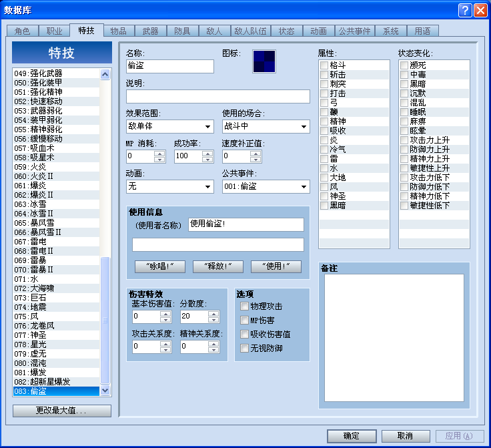The image size is (491, 448).
Task: Switch to the 武器 tab
Action: (150, 31)
